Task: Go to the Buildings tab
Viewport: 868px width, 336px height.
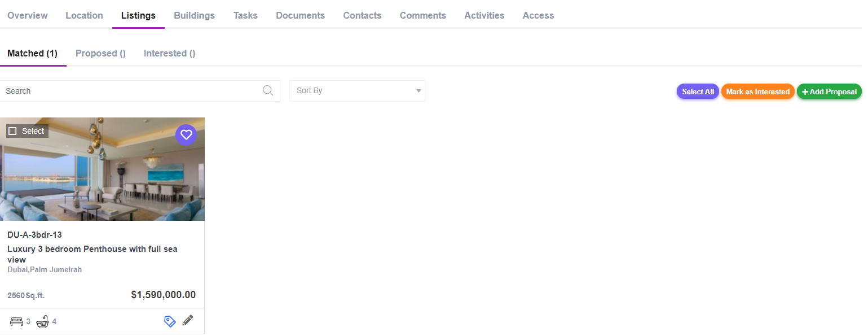Action: click(194, 16)
